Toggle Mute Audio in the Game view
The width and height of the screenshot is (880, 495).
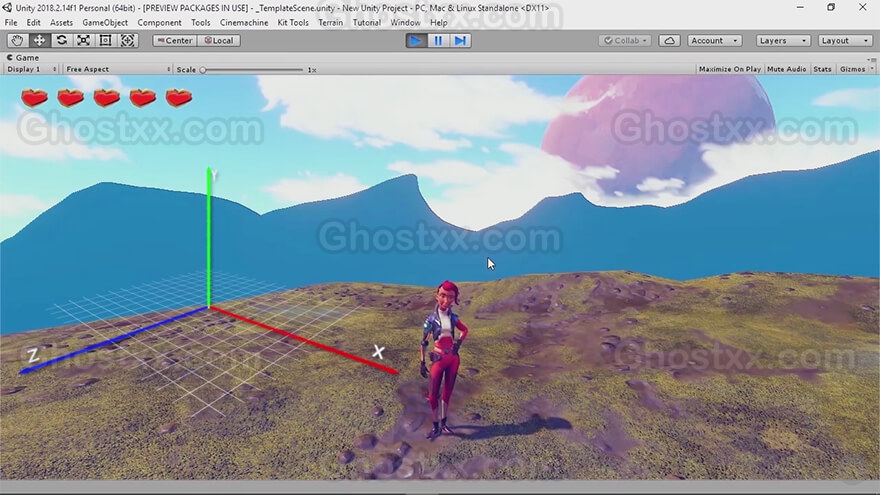pyautogui.click(x=786, y=69)
